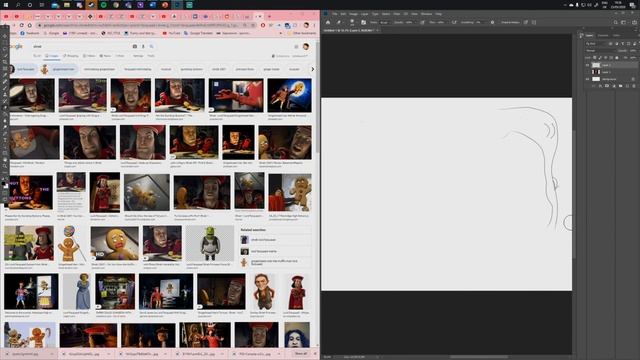This screenshot has width=640, height=360.
Task: Click the Windows taskbar search icon
Action: click(18, 5)
